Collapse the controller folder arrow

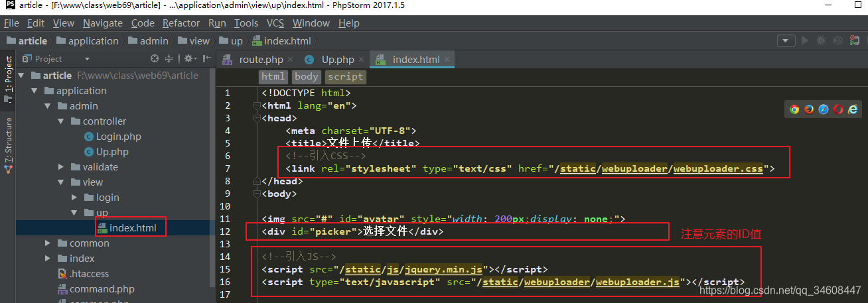[x=60, y=121]
